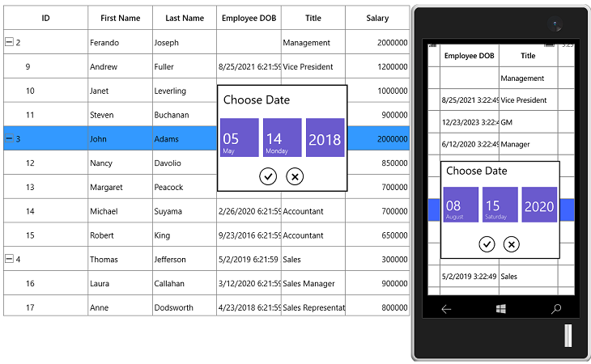Screen dimensions: 591x364
Task: Sort by First Name column header
Action: pyautogui.click(x=121, y=18)
